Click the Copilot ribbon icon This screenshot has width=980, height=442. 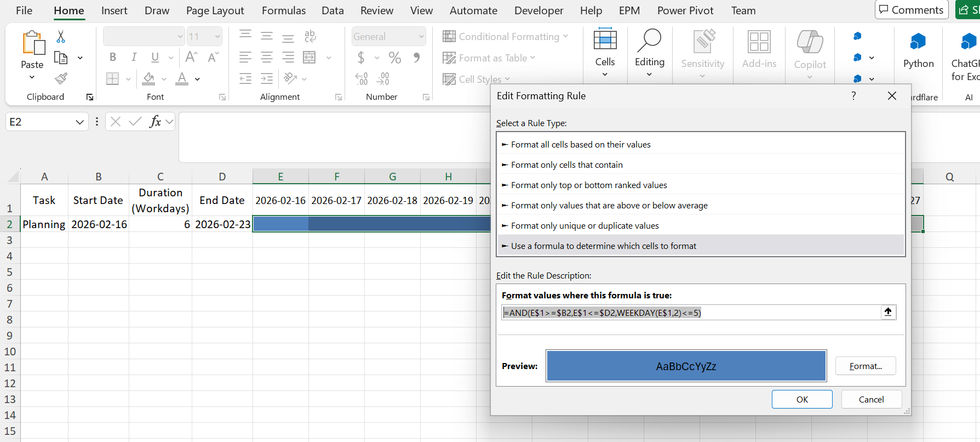click(810, 54)
